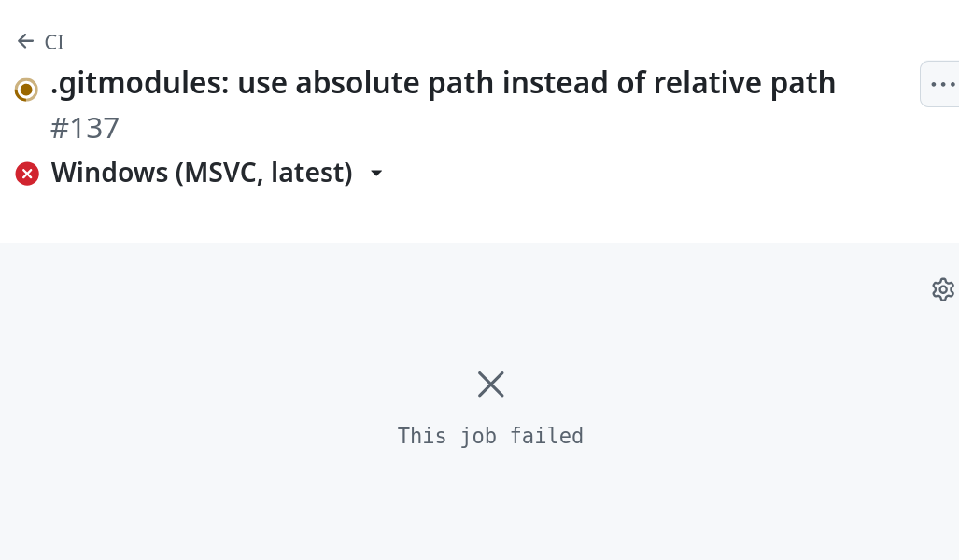
Task: Click the word "CI" in breadcrumb
Action: (x=54, y=42)
